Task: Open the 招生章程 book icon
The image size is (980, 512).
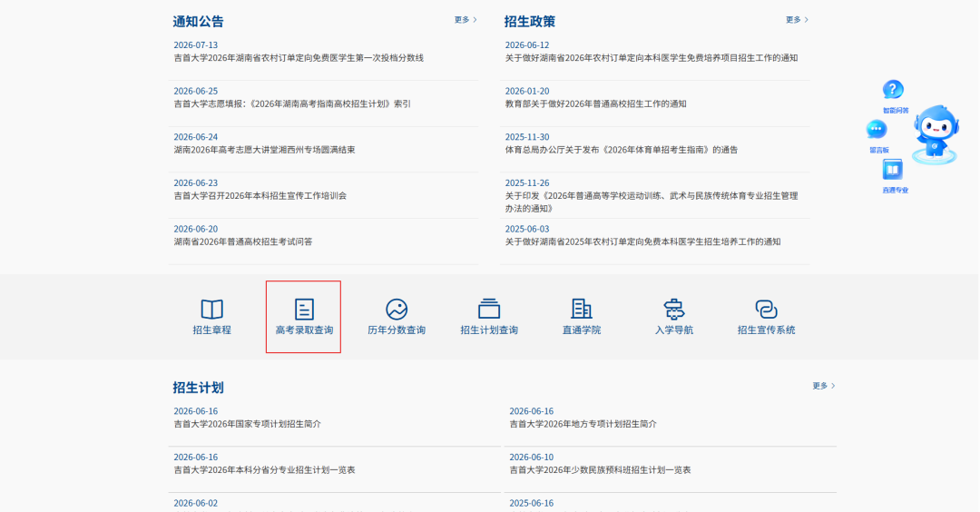Action: click(x=211, y=309)
